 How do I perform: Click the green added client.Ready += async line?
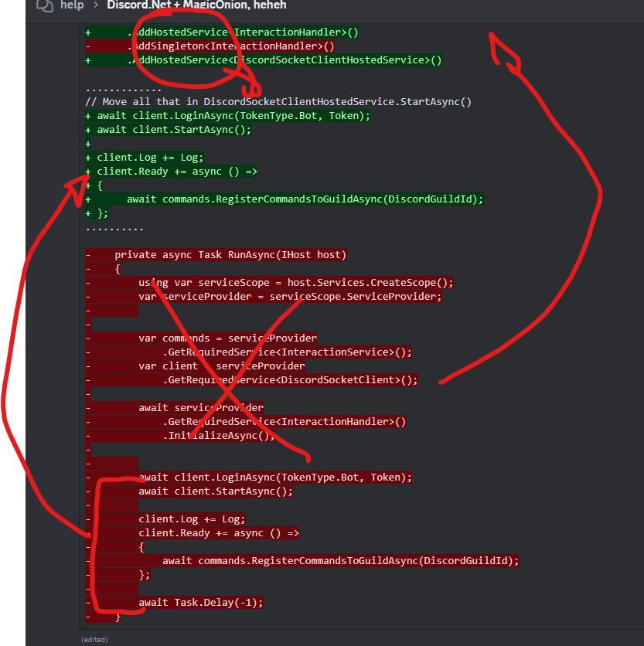pyautogui.click(x=171, y=172)
